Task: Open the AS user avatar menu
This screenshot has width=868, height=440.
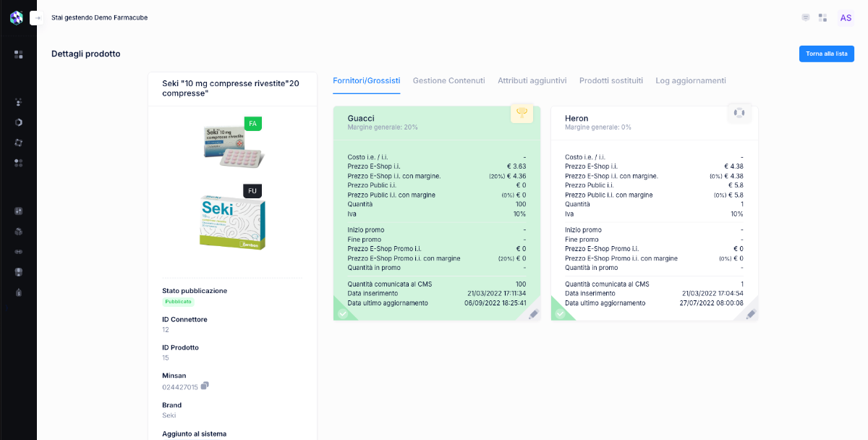Action: [x=846, y=17]
